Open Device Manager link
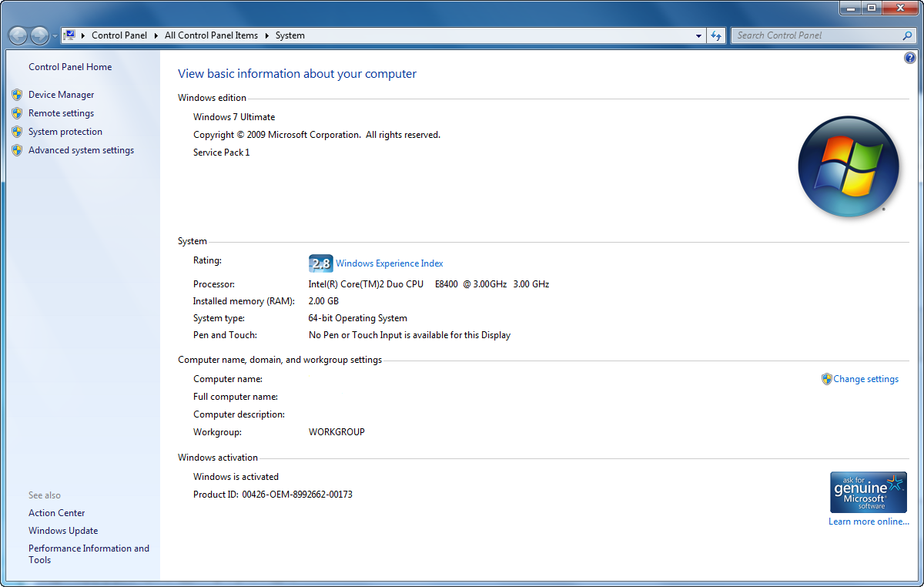Image resolution: width=924 pixels, height=587 pixels. (x=62, y=95)
